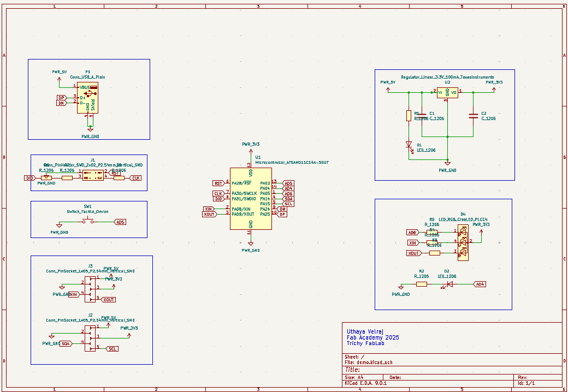Click the AD6 label in RGB LED block
568x392 pixels.
(x=412, y=233)
